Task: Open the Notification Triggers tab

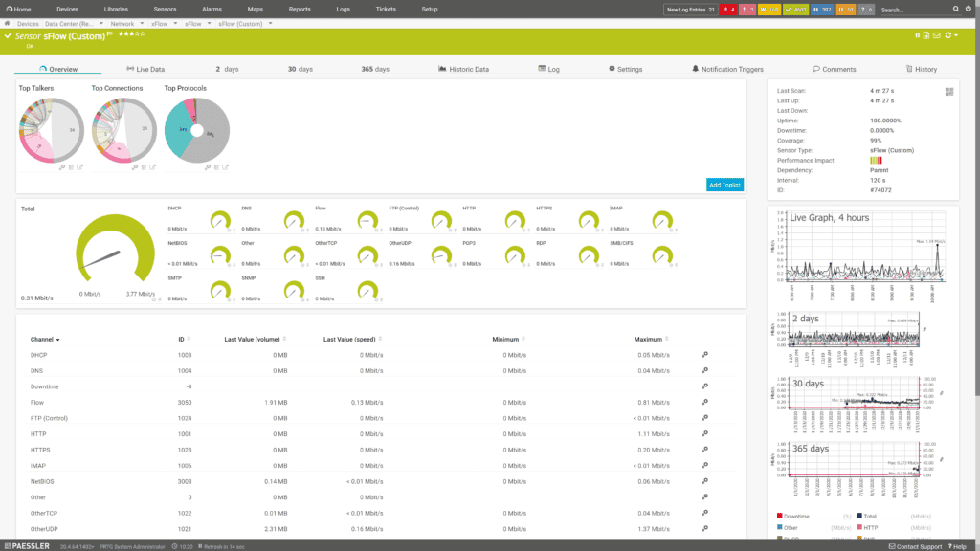Action: [727, 69]
